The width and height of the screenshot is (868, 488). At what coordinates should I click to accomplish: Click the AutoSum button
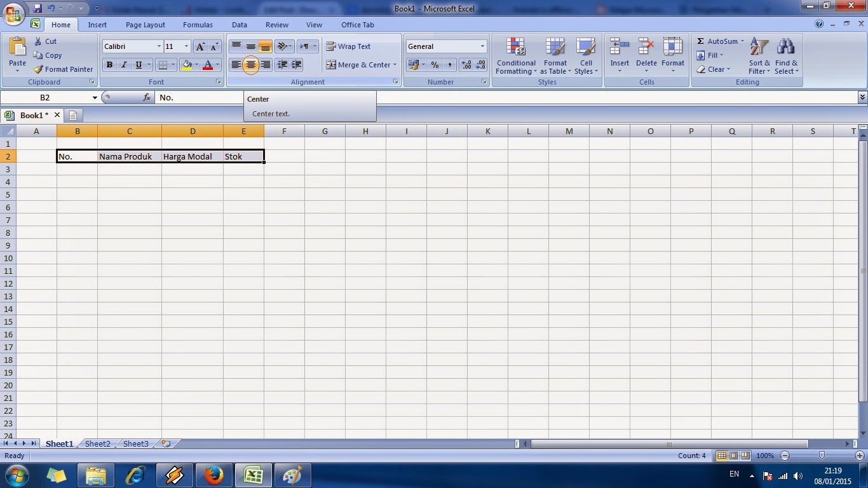point(717,41)
